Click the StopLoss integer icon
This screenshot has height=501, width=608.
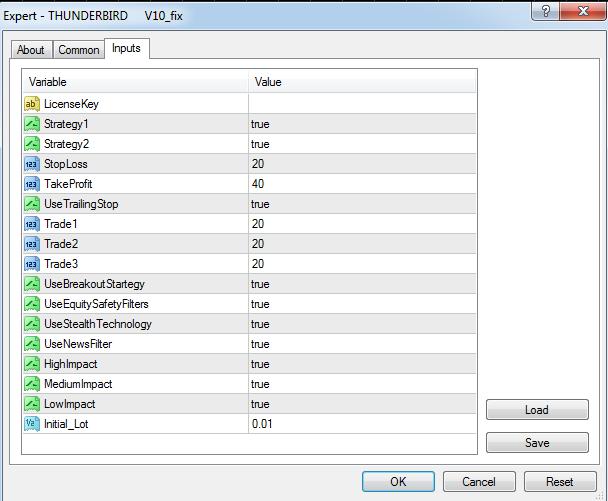coord(32,164)
